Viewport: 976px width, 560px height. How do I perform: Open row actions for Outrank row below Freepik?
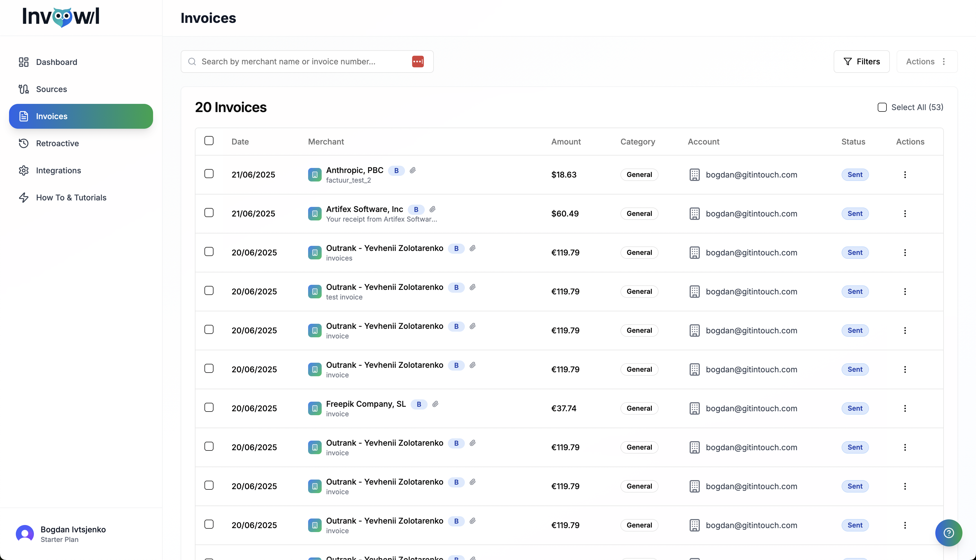[905, 447]
